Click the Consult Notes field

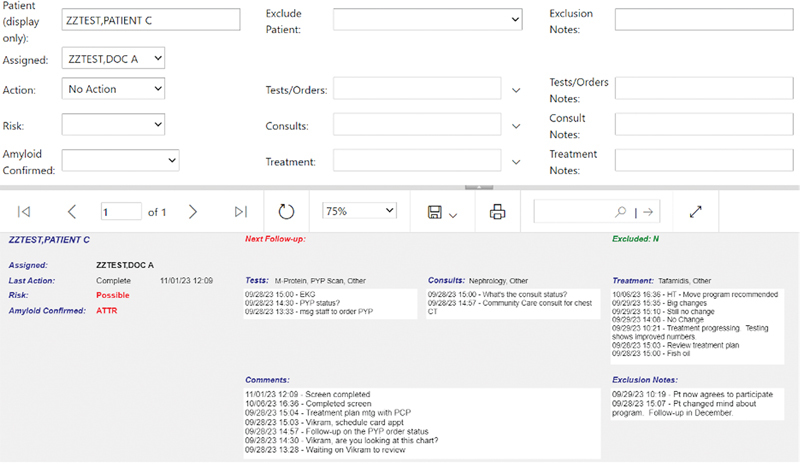pyautogui.click(x=704, y=124)
